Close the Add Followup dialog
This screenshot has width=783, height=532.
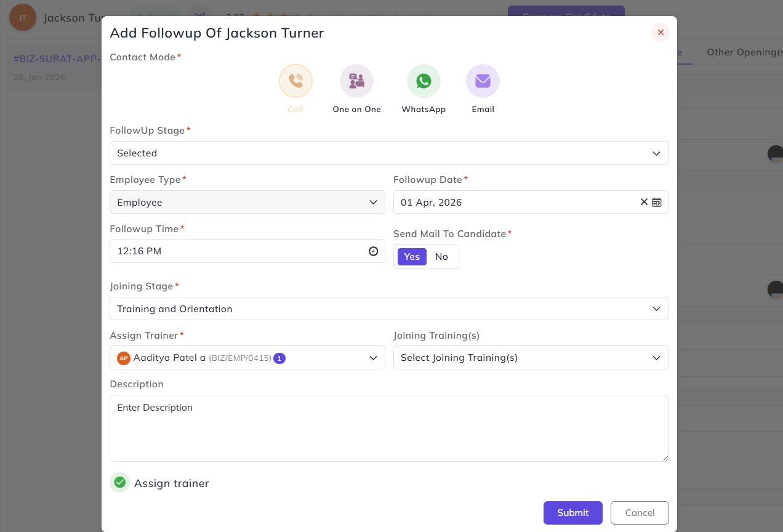pyautogui.click(x=661, y=33)
